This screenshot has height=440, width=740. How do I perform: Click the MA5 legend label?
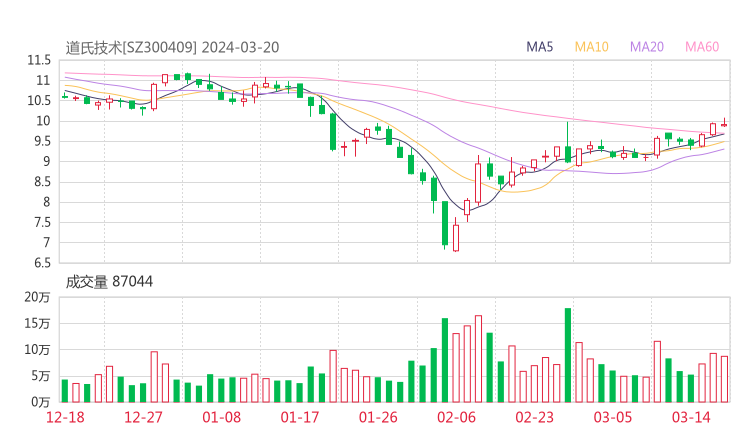(539, 47)
